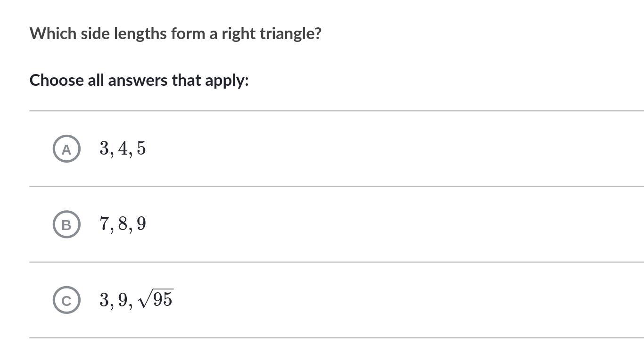Click the number 8 in option B
The width and height of the screenshot is (644, 362).
click(123, 223)
